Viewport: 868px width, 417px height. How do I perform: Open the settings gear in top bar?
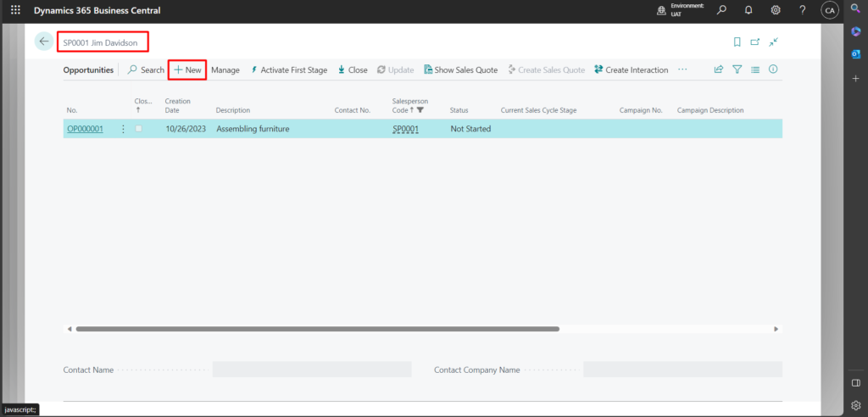click(776, 10)
